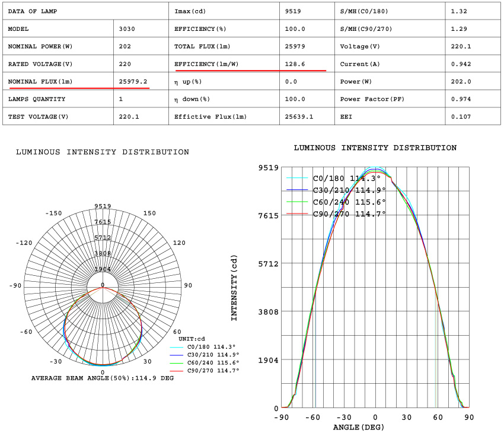Select the "Current(A)" label cell
This screenshot has height=433, width=504.
(x=390, y=64)
